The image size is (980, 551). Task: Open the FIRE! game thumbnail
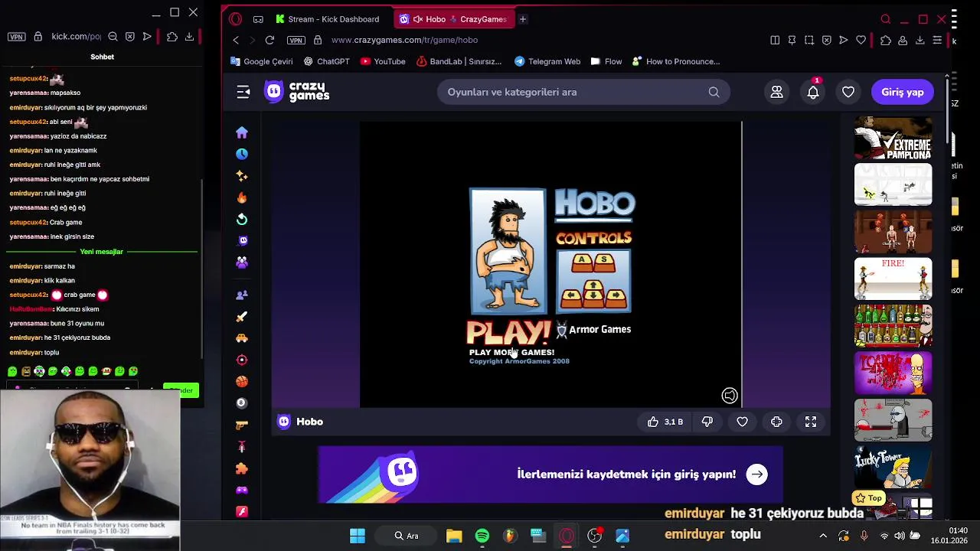893,279
